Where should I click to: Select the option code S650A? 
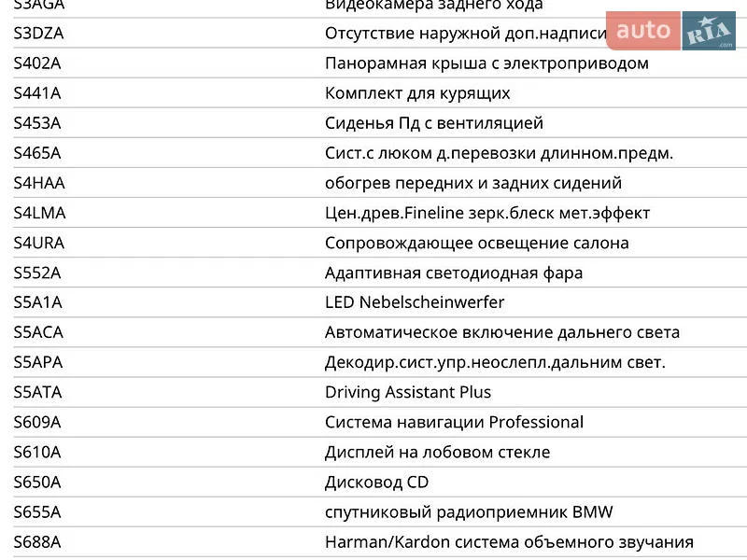pos(37,483)
